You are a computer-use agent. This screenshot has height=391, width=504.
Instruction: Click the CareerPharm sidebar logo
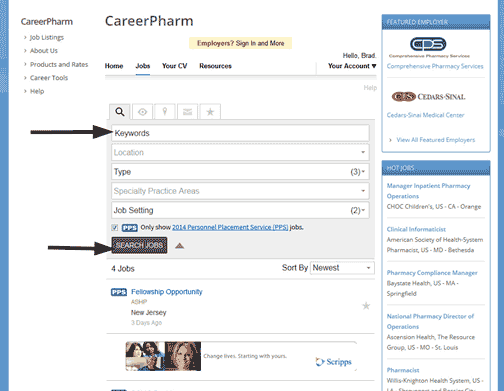click(47, 22)
